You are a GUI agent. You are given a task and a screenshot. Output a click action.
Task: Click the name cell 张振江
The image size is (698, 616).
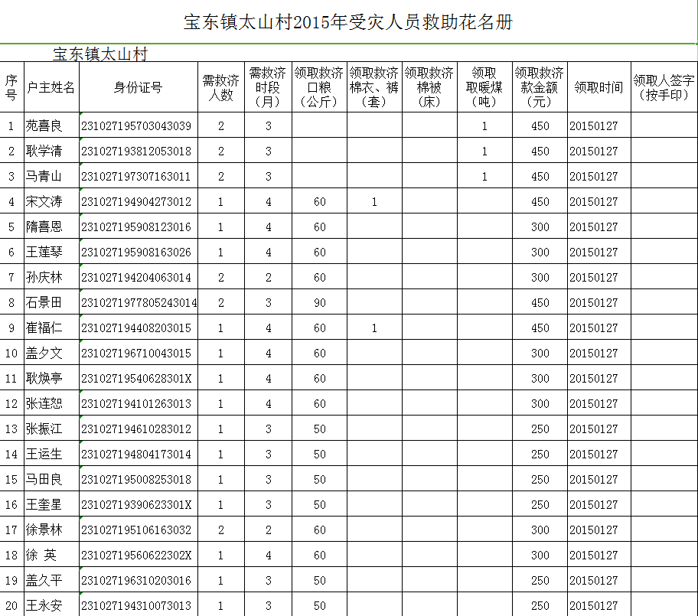[x=51, y=429]
